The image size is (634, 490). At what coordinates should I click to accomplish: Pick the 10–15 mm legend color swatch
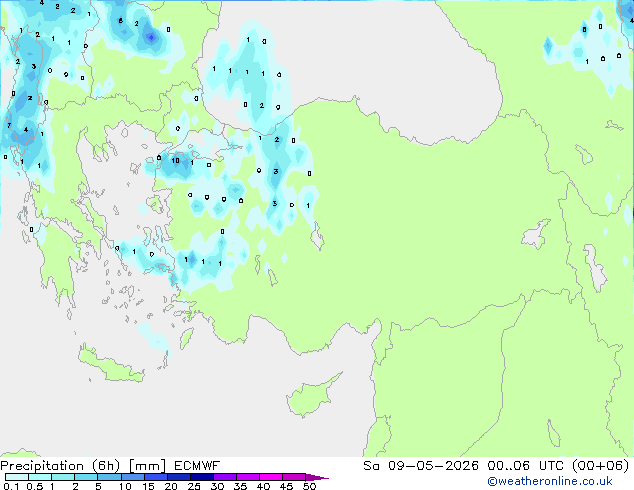[x=133, y=477]
